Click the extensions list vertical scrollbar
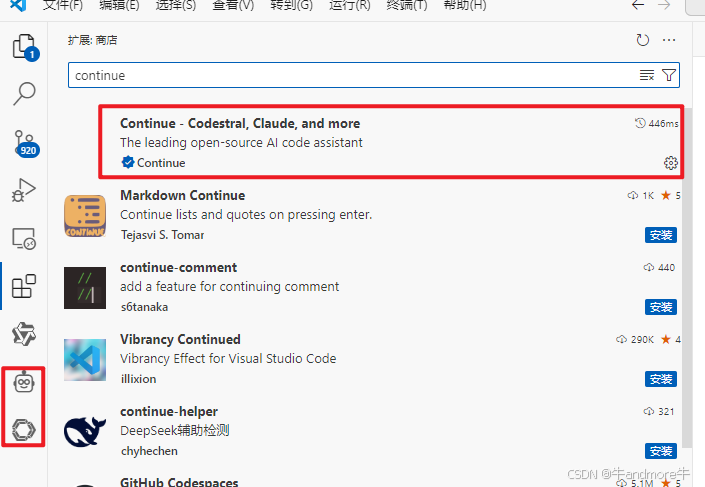 click(687, 277)
